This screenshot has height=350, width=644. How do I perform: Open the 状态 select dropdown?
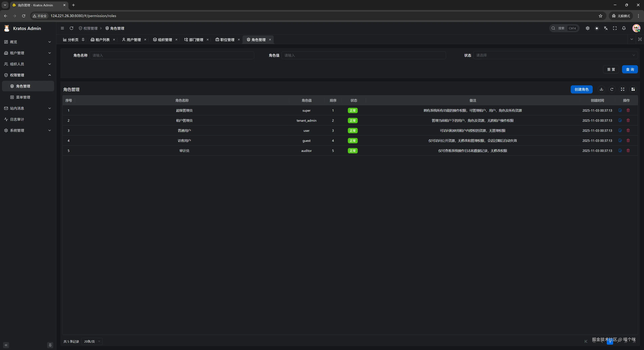click(x=555, y=55)
